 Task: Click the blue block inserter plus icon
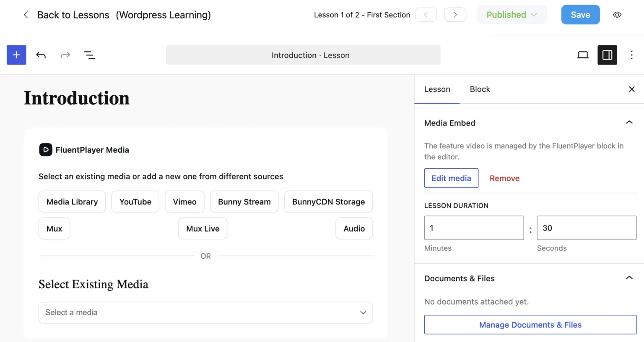[x=16, y=55]
